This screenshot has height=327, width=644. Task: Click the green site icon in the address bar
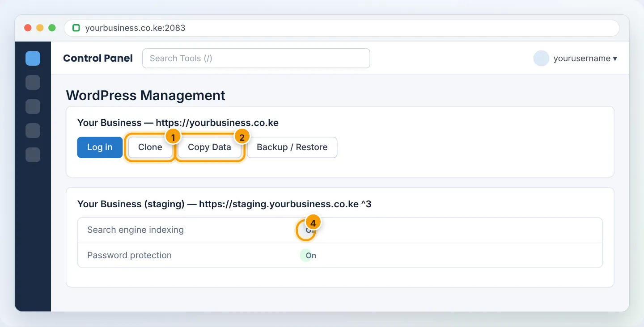(x=76, y=28)
